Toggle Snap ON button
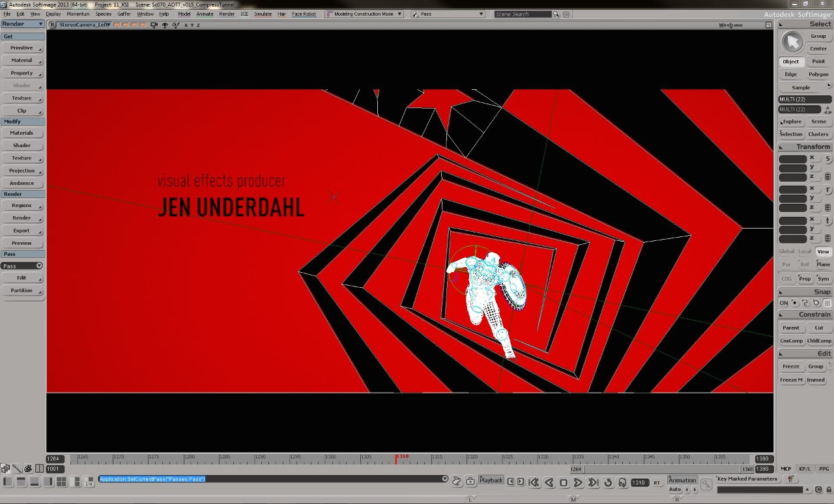This screenshot has height=504, width=834. 784,303
